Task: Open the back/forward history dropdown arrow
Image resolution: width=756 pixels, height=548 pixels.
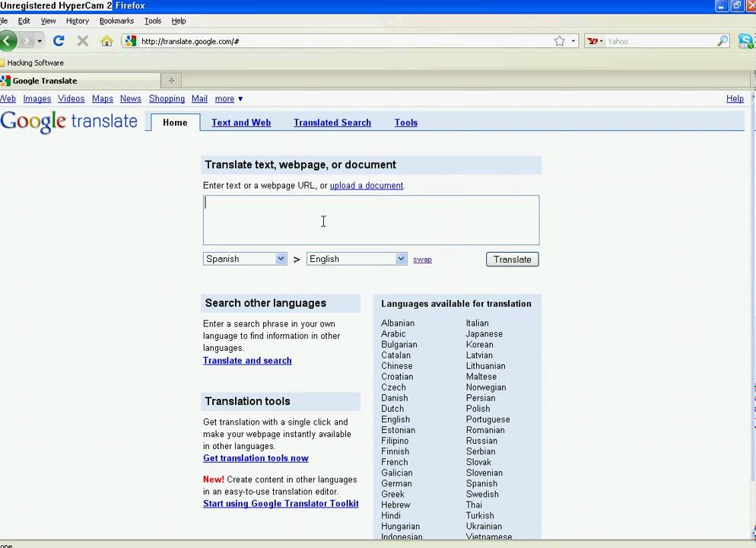Action: pyautogui.click(x=40, y=41)
